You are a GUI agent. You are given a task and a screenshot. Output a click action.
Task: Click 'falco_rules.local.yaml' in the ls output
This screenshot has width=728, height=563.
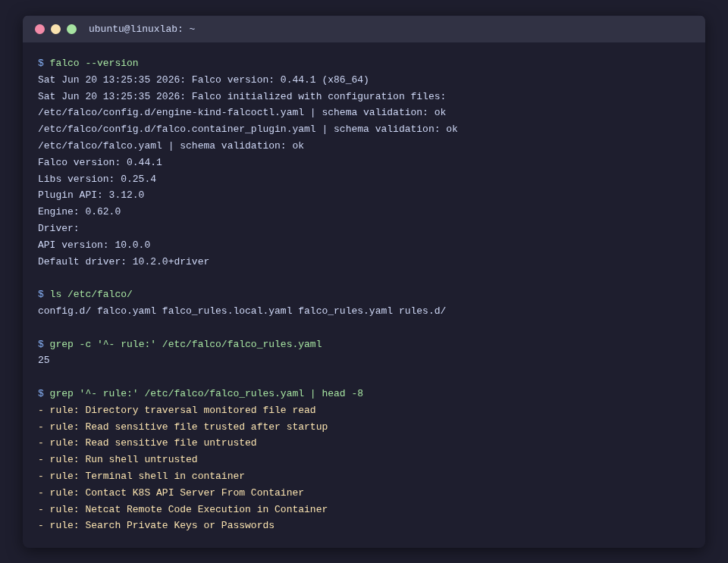tap(227, 311)
